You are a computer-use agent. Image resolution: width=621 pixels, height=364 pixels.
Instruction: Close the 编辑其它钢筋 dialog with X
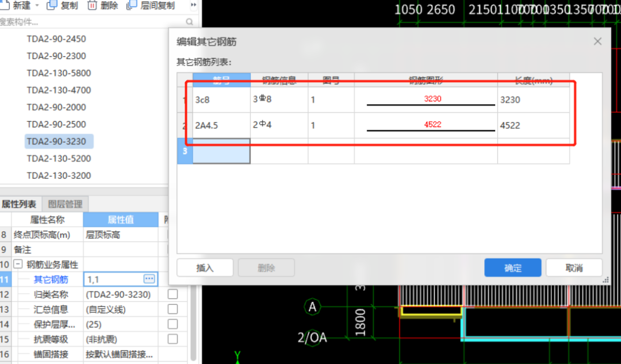click(x=597, y=41)
